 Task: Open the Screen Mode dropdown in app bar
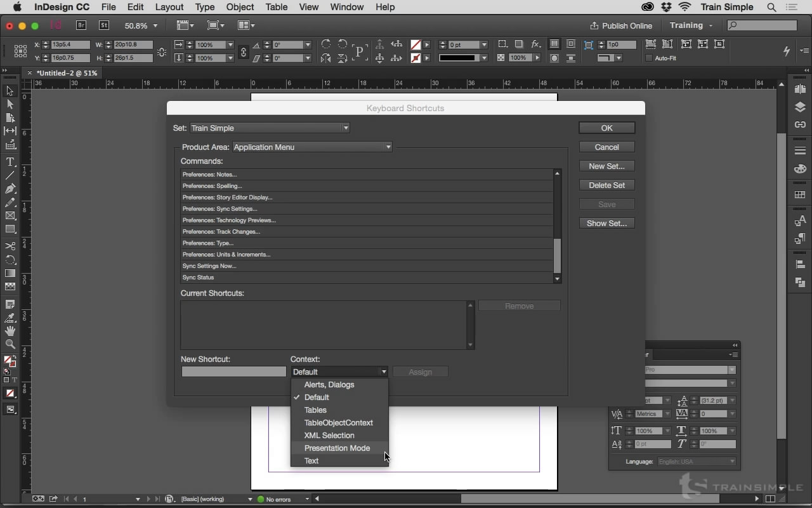coord(216,25)
